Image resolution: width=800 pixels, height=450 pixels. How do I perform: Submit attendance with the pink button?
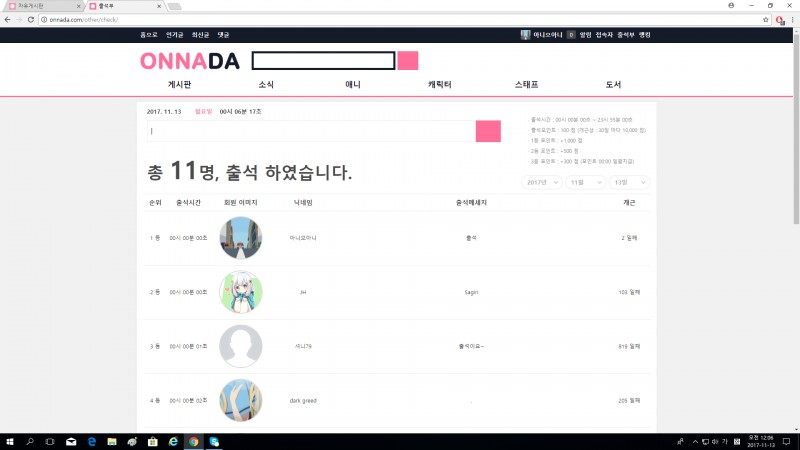tap(488, 131)
